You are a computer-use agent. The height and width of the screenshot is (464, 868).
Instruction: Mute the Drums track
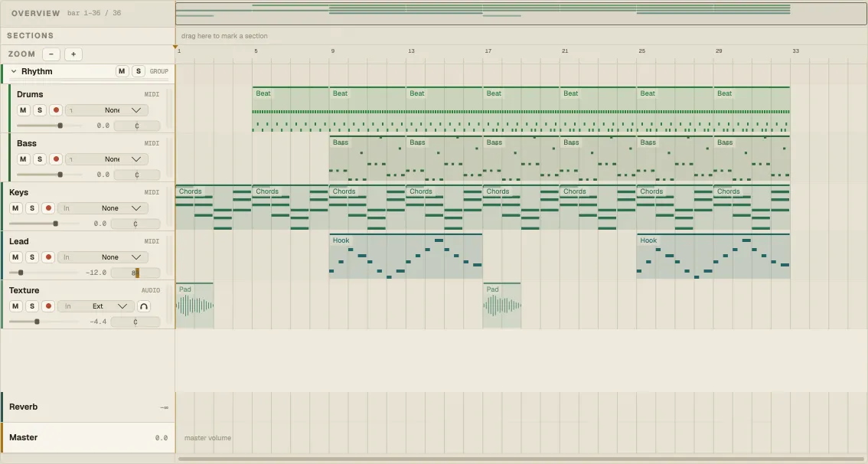[23, 110]
